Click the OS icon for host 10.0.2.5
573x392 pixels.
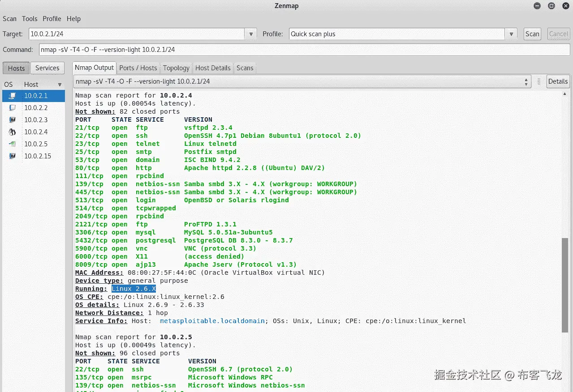point(13,144)
